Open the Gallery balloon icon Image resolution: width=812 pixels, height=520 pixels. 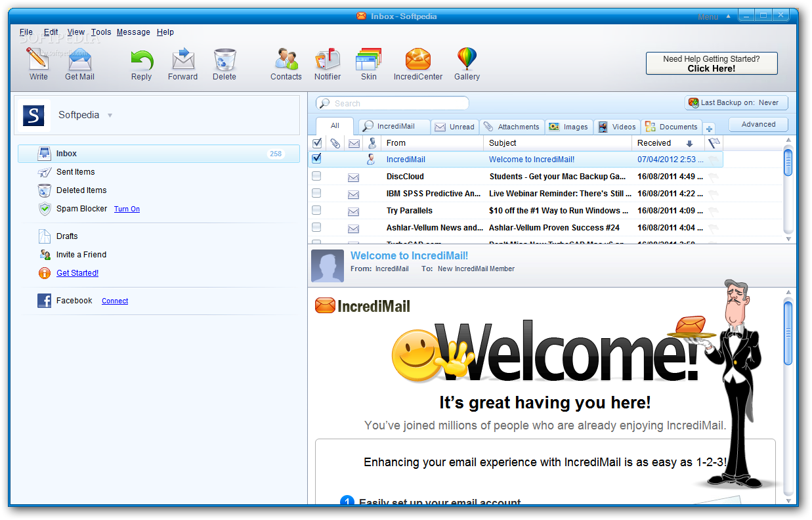[x=467, y=59]
